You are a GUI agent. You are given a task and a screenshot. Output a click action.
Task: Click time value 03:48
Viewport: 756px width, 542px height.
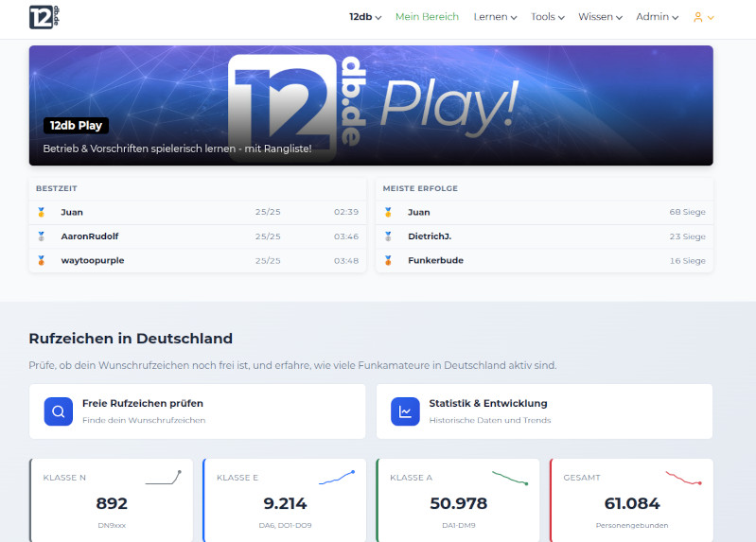point(346,260)
